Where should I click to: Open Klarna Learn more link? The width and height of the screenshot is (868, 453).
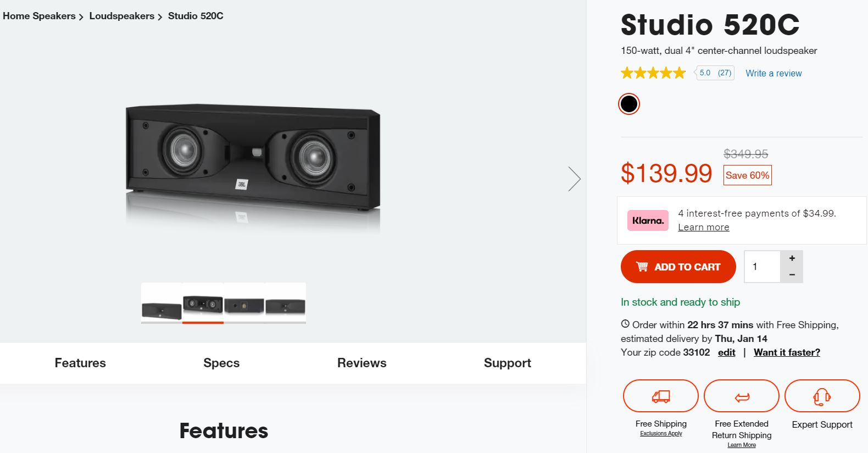(x=703, y=227)
